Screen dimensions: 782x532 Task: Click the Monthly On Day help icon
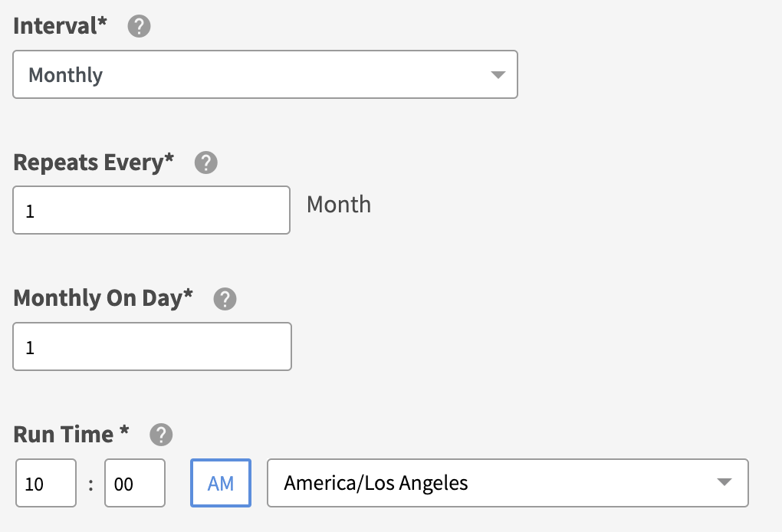[x=225, y=299]
